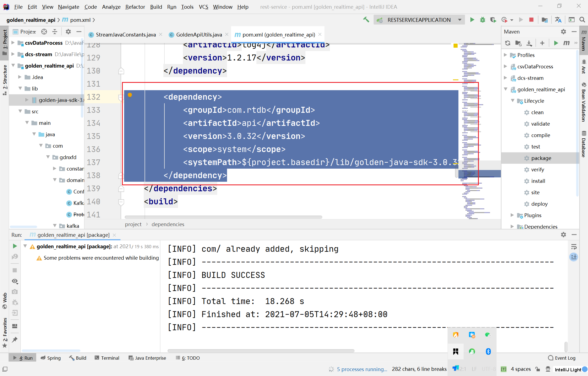
Task: Open the VCS menu
Action: pos(203,7)
